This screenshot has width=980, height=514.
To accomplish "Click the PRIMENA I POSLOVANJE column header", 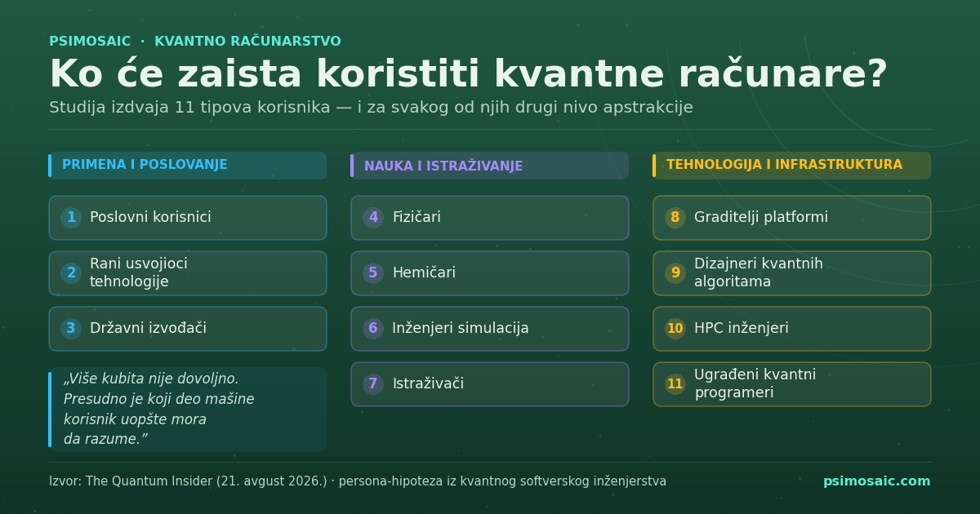I will (188, 166).
